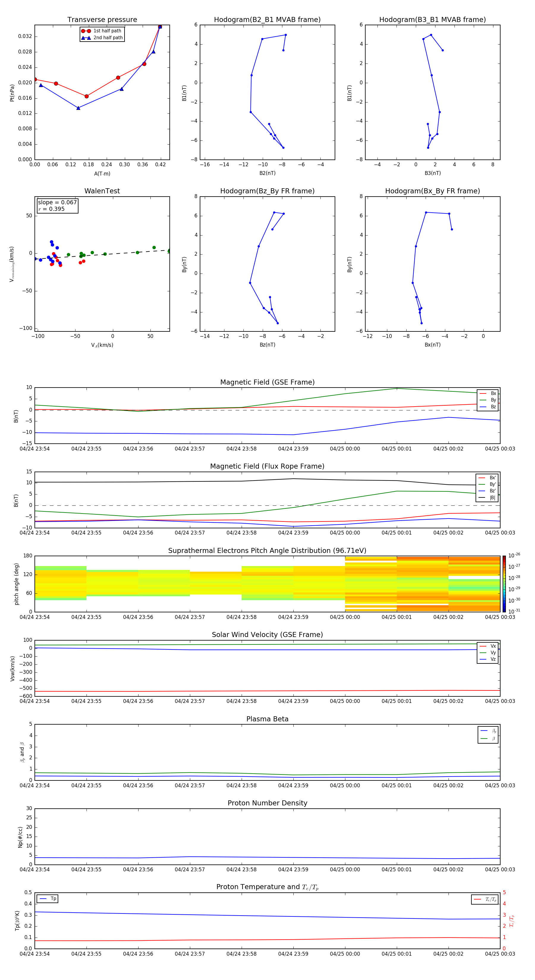This screenshot has height=980, width=535.
Task: Click the 'Proton Number Density' title
Action: tap(267, 803)
